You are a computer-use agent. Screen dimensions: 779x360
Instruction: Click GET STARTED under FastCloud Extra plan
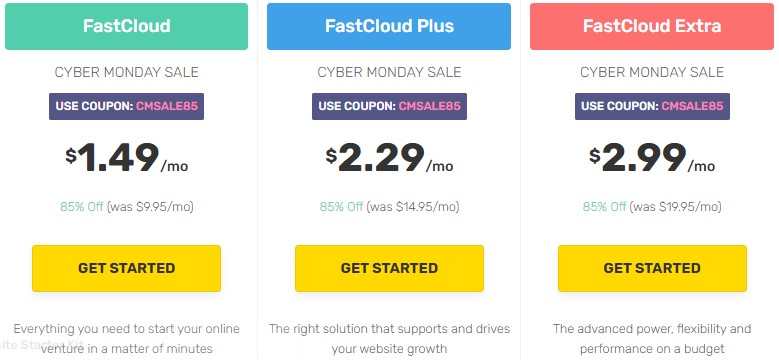[652, 268]
